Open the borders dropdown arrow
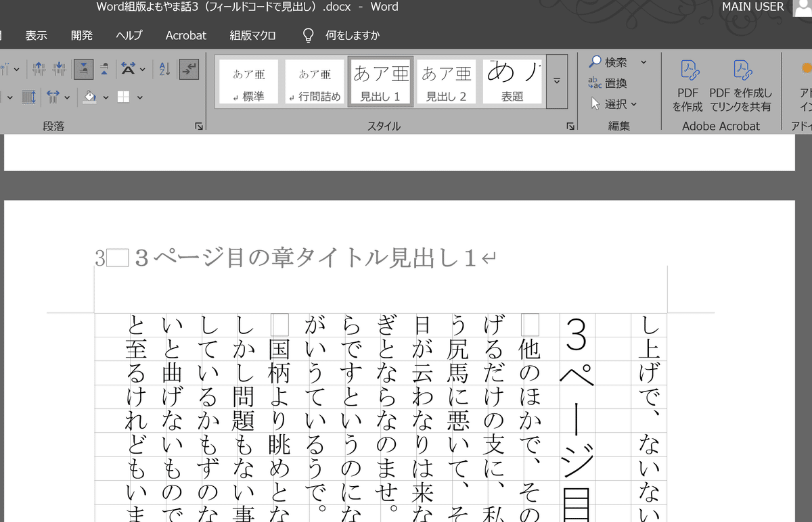812x522 pixels. [x=139, y=98]
